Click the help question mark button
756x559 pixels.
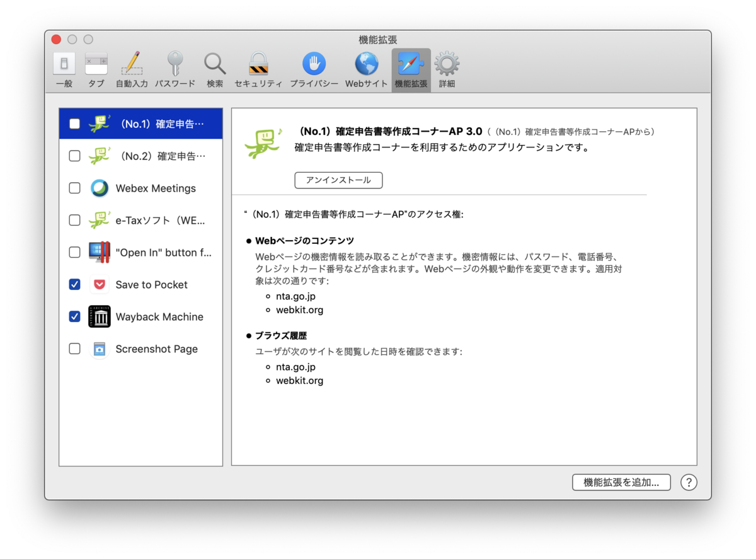point(689,482)
